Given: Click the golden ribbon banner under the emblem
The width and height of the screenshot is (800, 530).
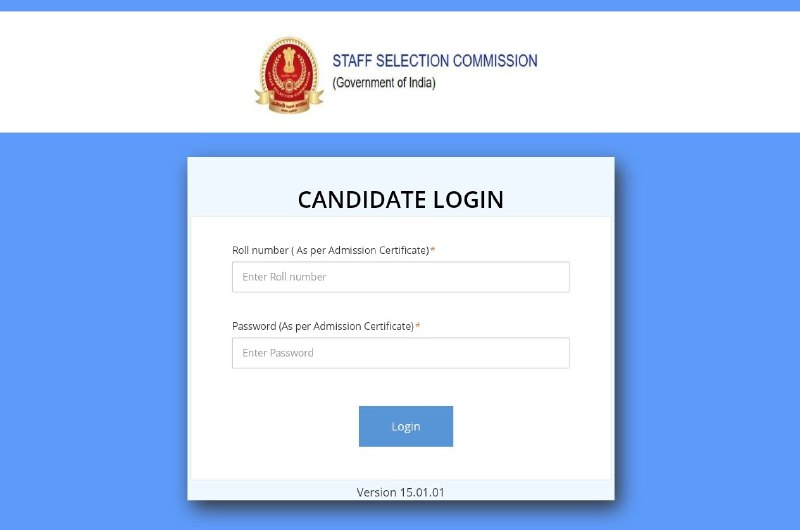Looking at the screenshot, I should pyautogui.click(x=289, y=104).
